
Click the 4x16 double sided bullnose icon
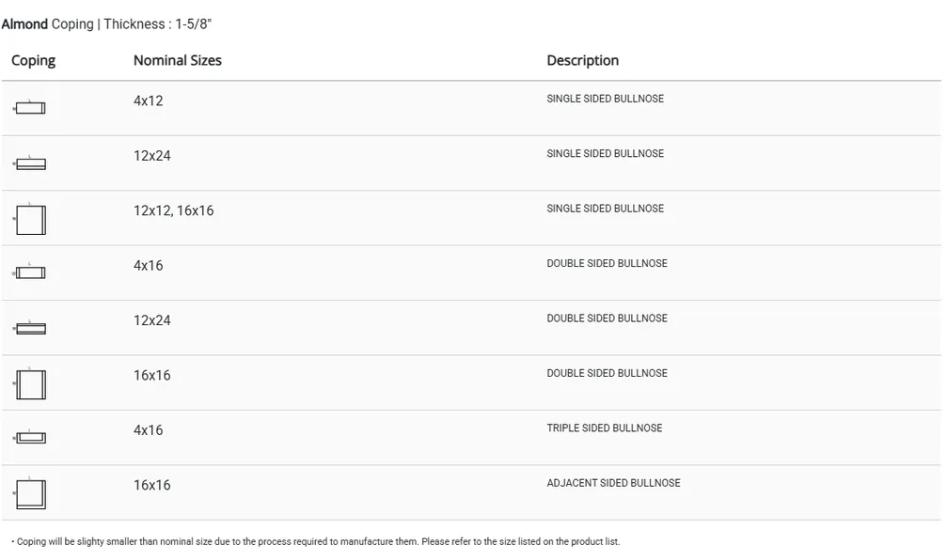[x=30, y=273]
